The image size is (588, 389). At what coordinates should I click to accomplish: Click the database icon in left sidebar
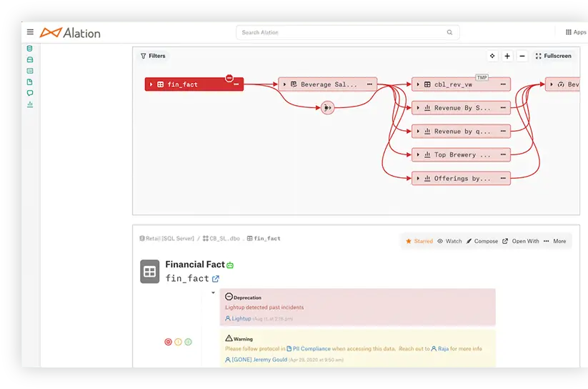coord(30,49)
